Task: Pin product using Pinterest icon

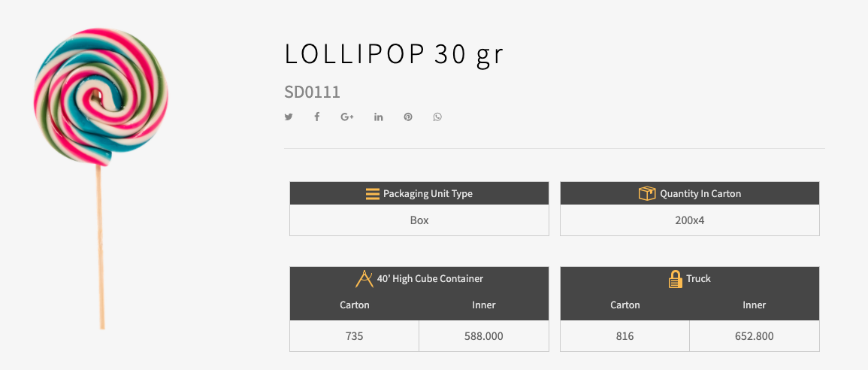Action: (x=408, y=117)
